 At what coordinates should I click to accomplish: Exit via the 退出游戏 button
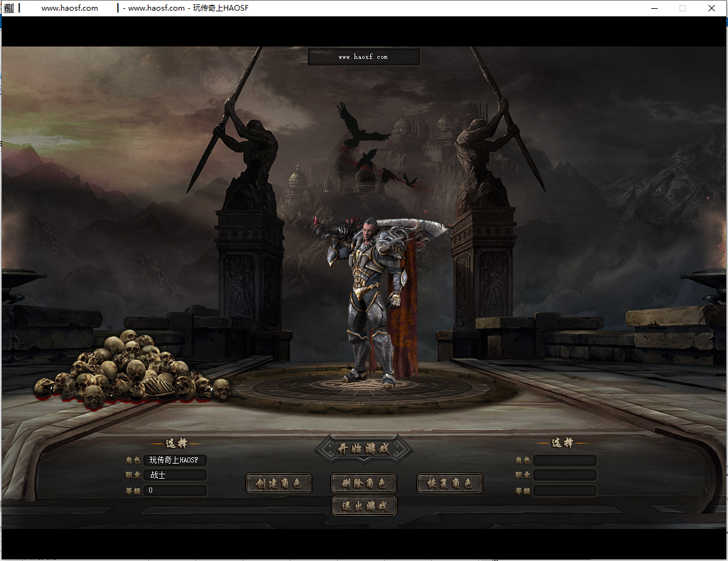point(364,506)
